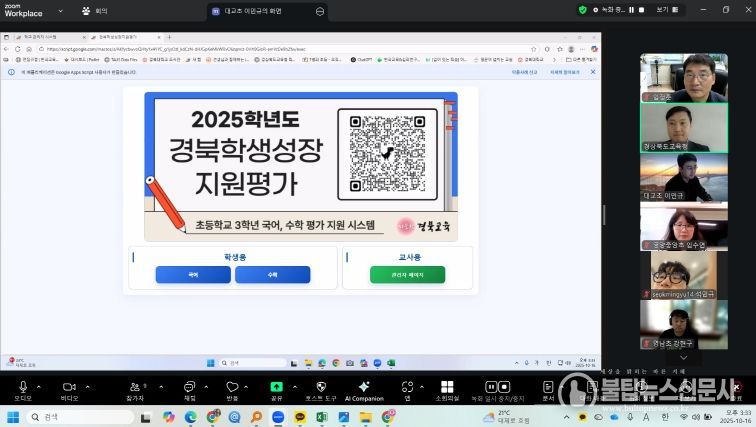Screen dimensions: 756x427
Task: Open the 소회의실 breakout rooms icon
Action: pyautogui.click(x=447, y=385)
